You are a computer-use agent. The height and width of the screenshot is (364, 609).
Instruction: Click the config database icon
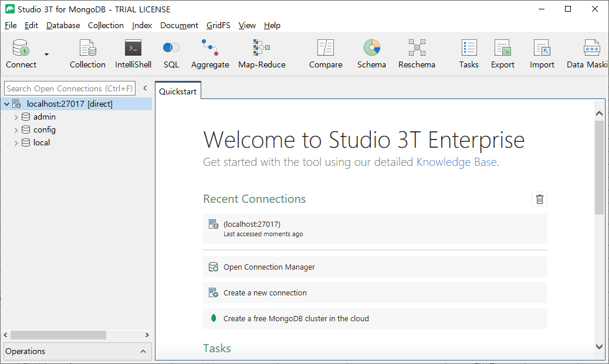[x=26, y=130]
